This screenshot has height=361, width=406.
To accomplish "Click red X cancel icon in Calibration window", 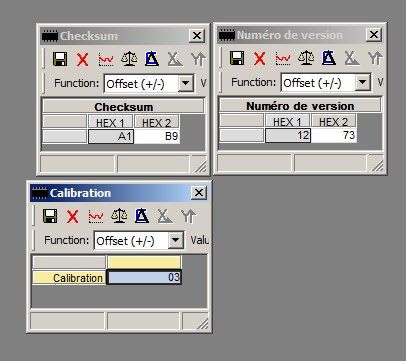I will coord(72,217).
